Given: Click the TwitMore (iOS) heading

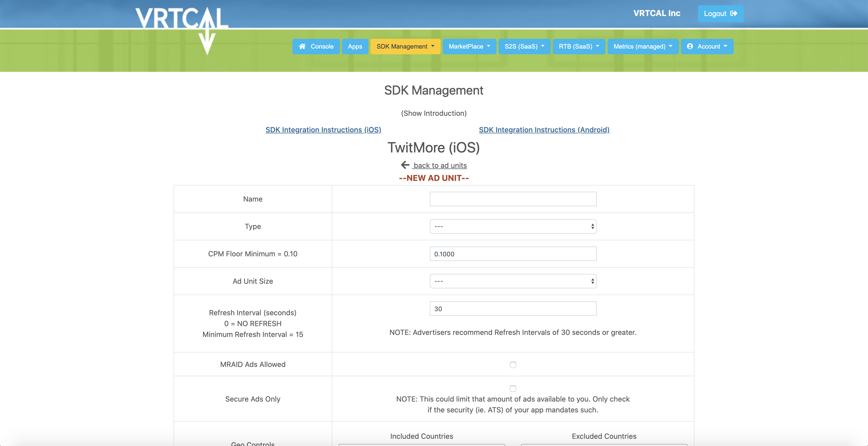Looking at the screenshot, I should (x=434, y=148).
